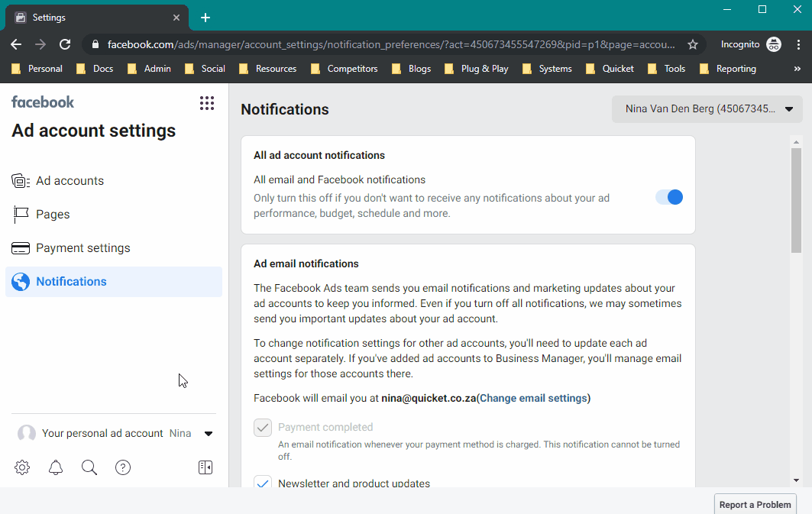Click the Ad accounts sidebar icon
812x514 pixels.
coord(21,181)
